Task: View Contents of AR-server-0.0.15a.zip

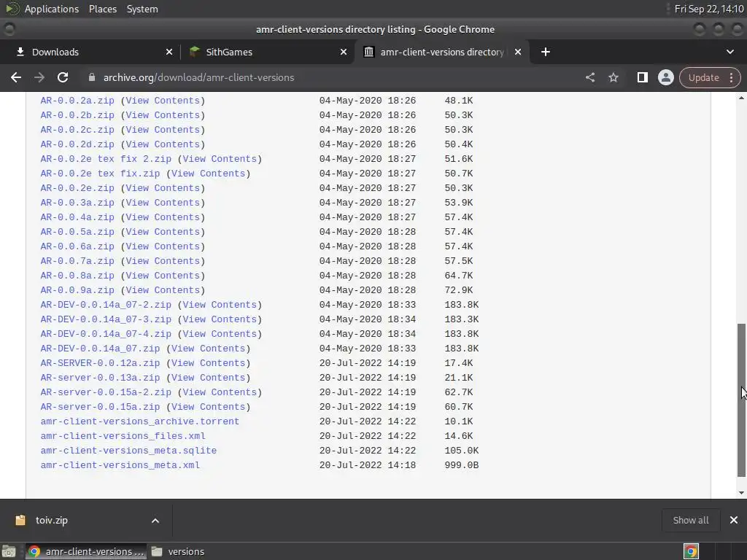Action: pos(208,407)
